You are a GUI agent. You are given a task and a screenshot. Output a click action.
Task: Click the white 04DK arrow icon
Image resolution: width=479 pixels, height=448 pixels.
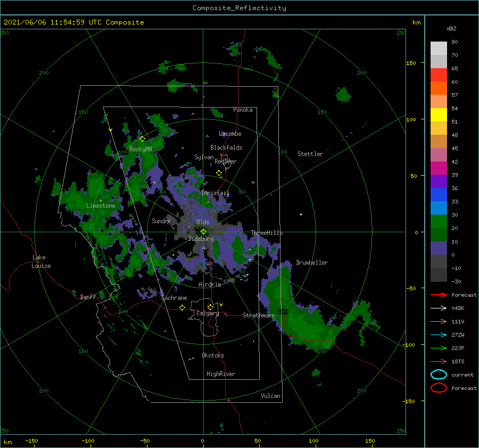point(439,308)
